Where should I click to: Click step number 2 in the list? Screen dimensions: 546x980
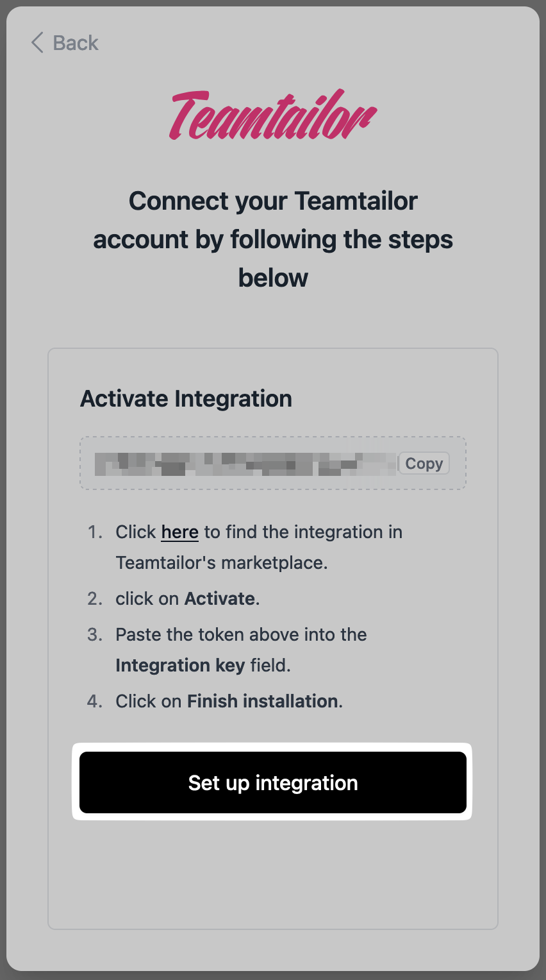pos(95,599)
